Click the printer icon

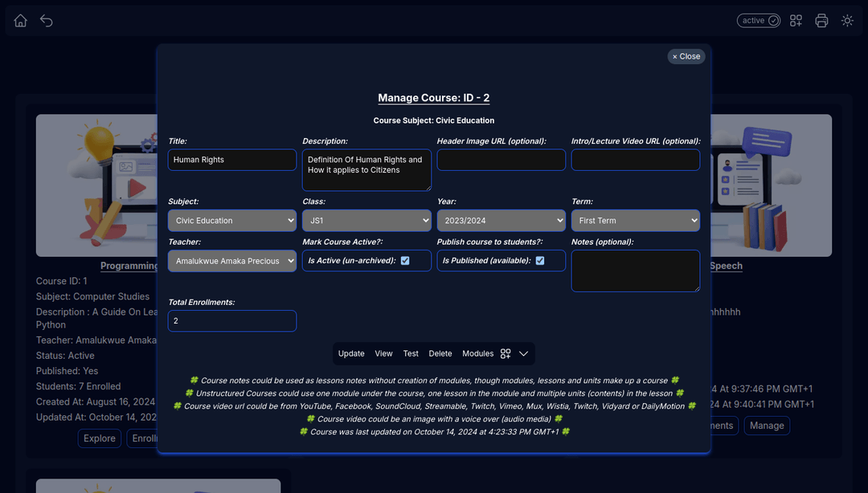[821, 21]
